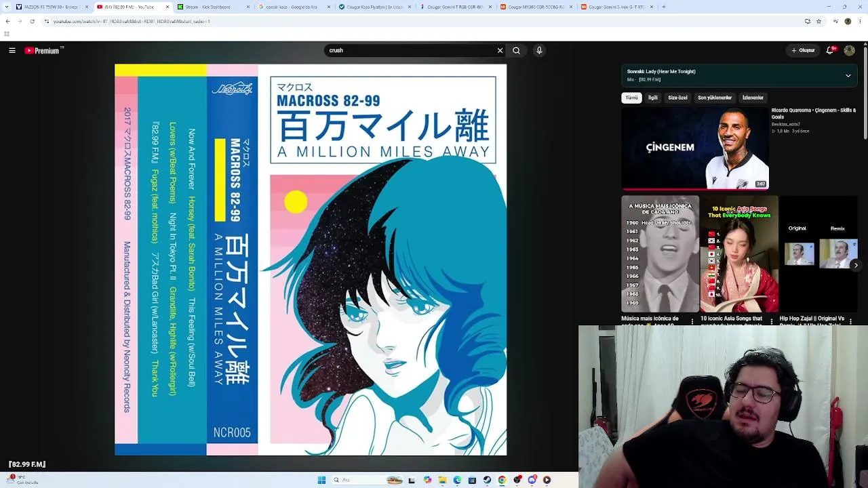
Task: Open the Çingenem Ricardo Quaresma video thumbnail
Action: (x=695, y=148)
